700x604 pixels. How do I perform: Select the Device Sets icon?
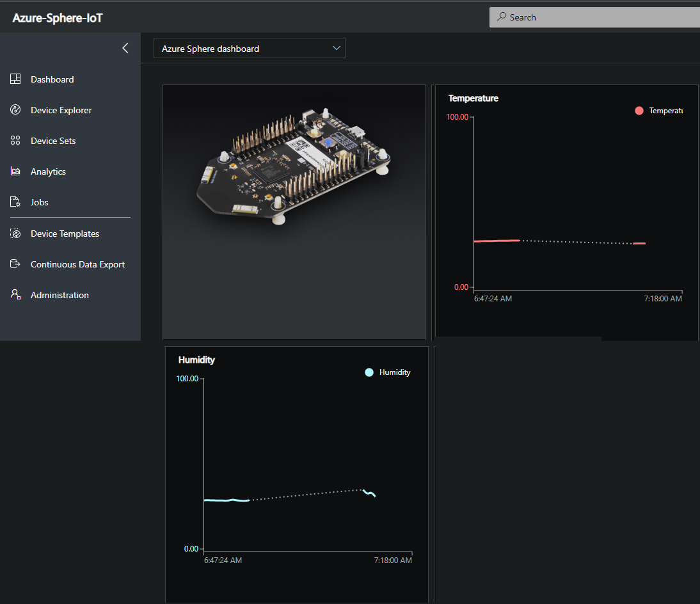pos(15,140)
